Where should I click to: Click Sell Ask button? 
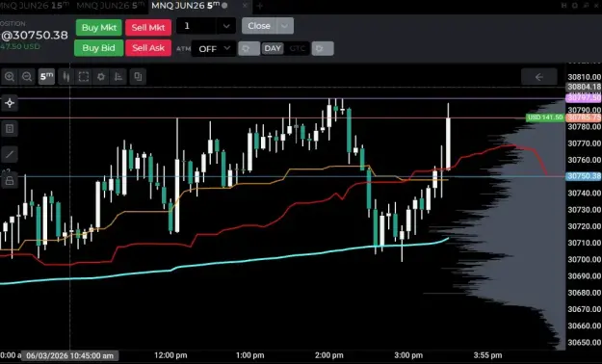coord(148,48)
